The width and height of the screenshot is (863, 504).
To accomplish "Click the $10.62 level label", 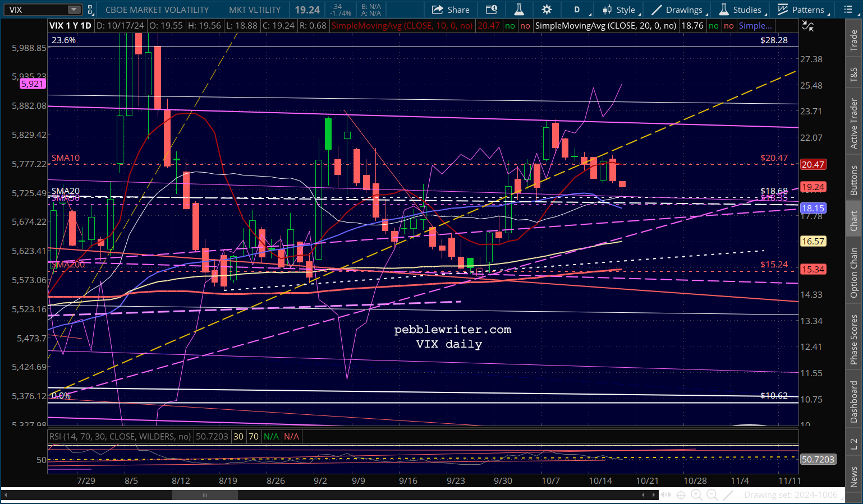I will click(774, 396).
